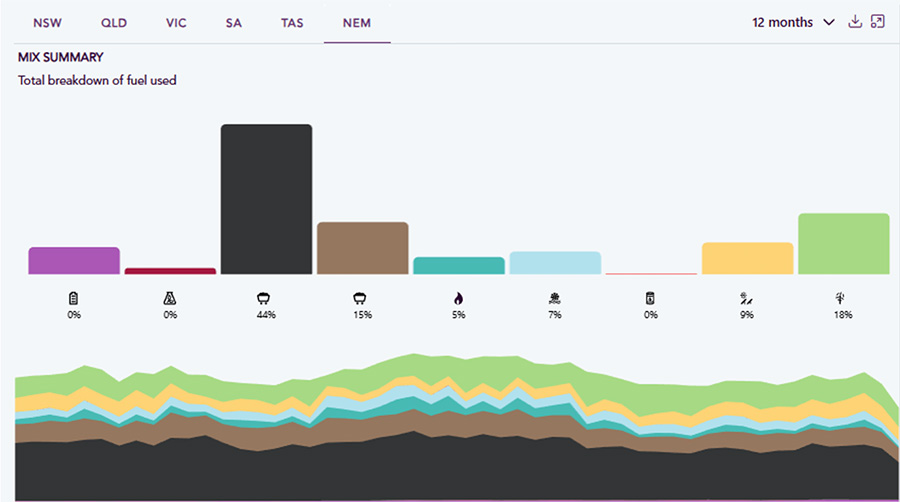Click the gas flame icon
Viewport: 900px width, 502px height.
[458, 298]
